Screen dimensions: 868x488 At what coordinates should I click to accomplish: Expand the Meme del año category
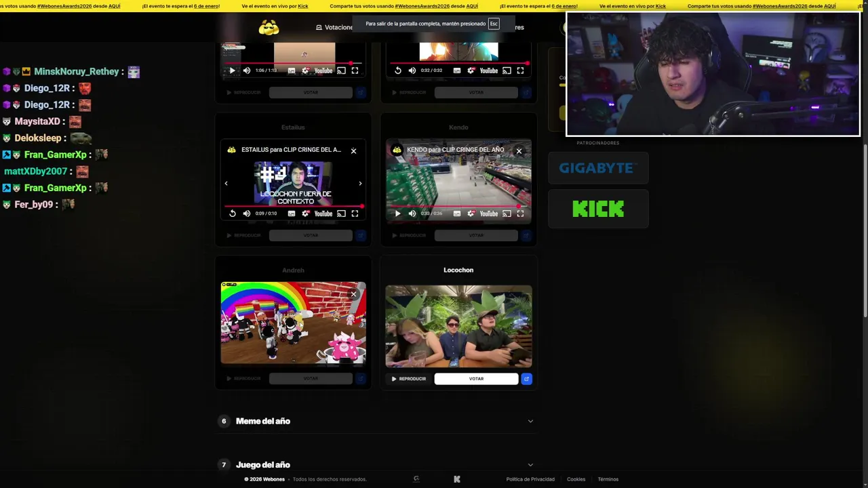click(377, 421)
